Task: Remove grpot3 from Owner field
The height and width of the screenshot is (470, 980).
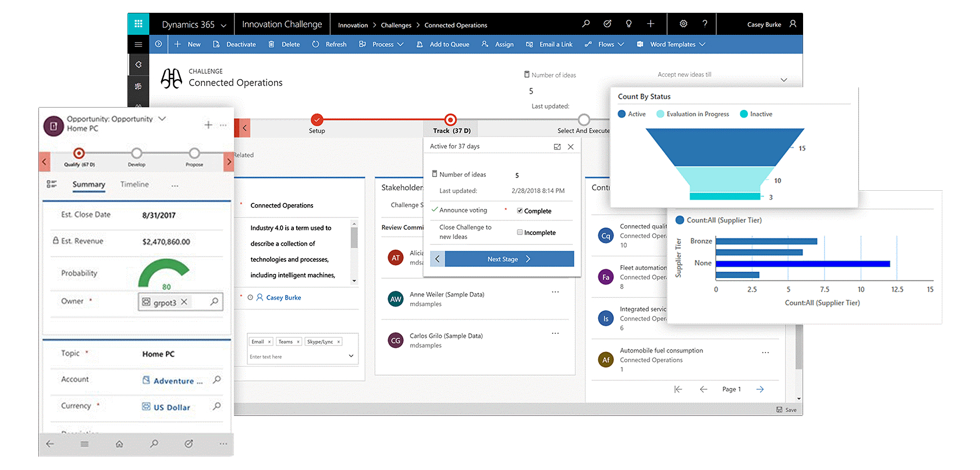Action: [x=184, y=302]
